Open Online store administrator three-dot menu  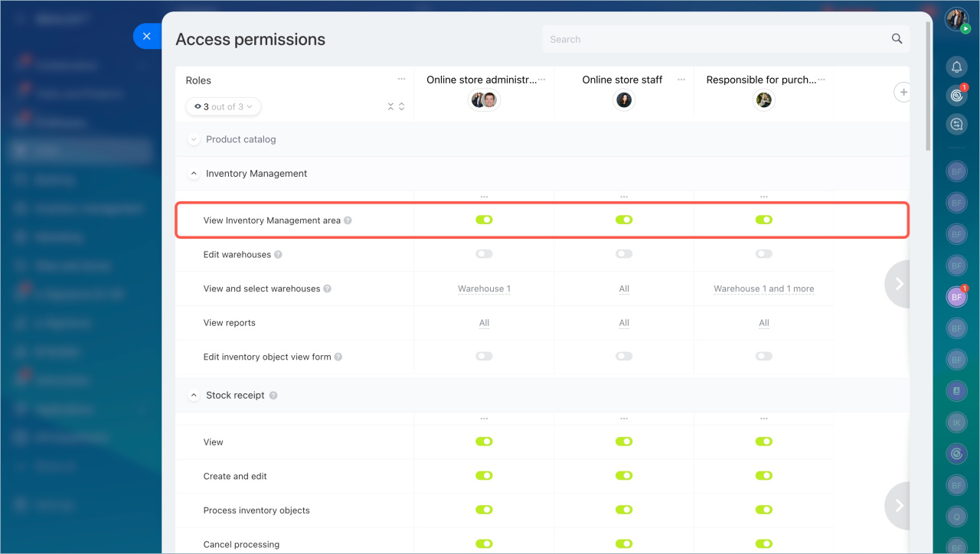click(541, 80)
